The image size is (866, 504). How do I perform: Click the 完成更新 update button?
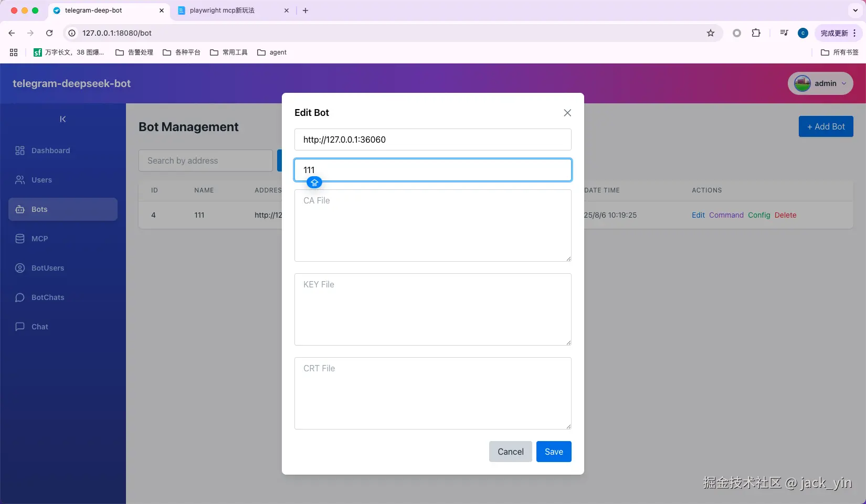tap(838, 33)
